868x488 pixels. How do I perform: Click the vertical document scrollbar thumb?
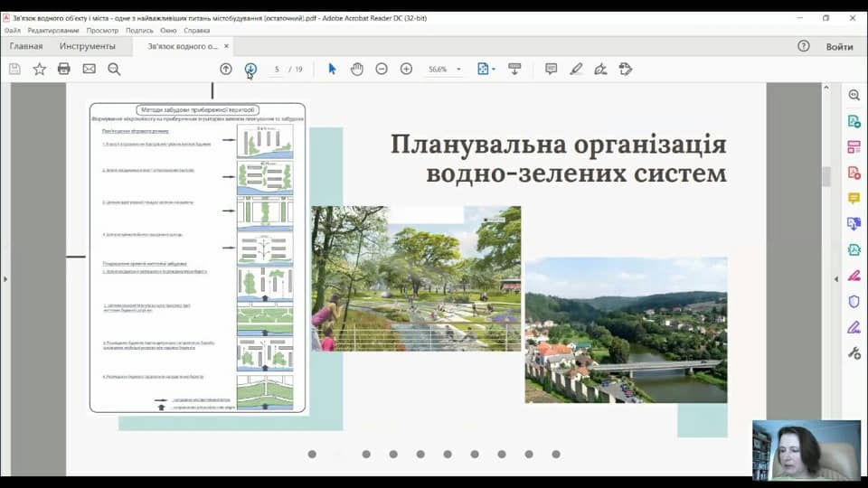tap(826, 176)
